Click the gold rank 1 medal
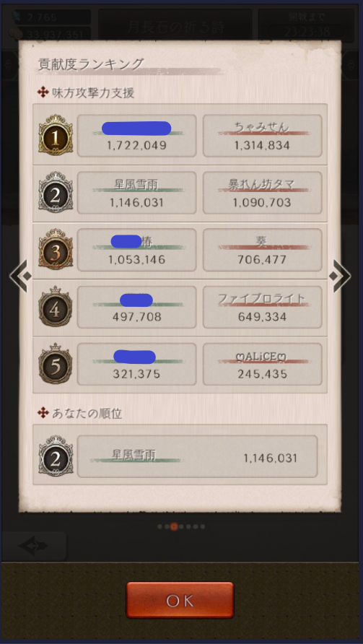The height and width of the screenshot is (644, 363). point(56,136)
